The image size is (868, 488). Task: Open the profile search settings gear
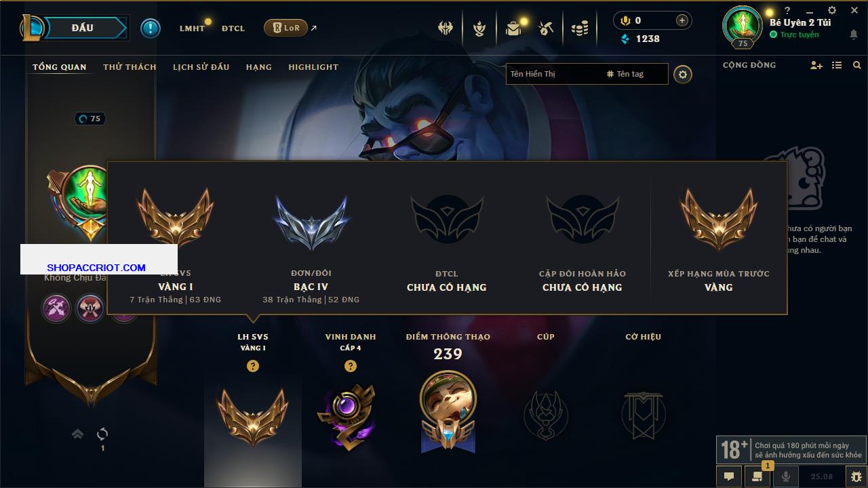pos(683,75)
